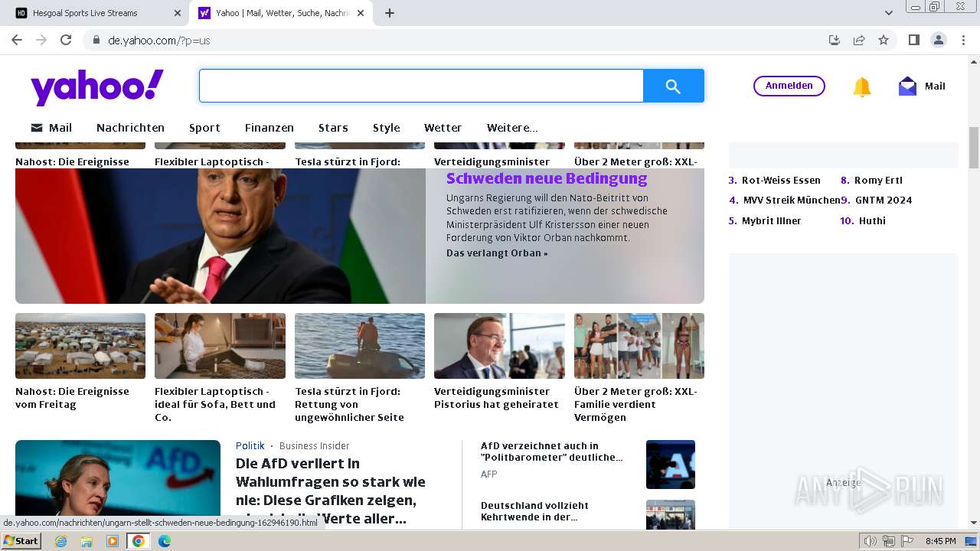Image resolution: width=980 pixels, height=551 pixels.
Task: Click the browser forward arrow
Action: click(x=41, y=40)
